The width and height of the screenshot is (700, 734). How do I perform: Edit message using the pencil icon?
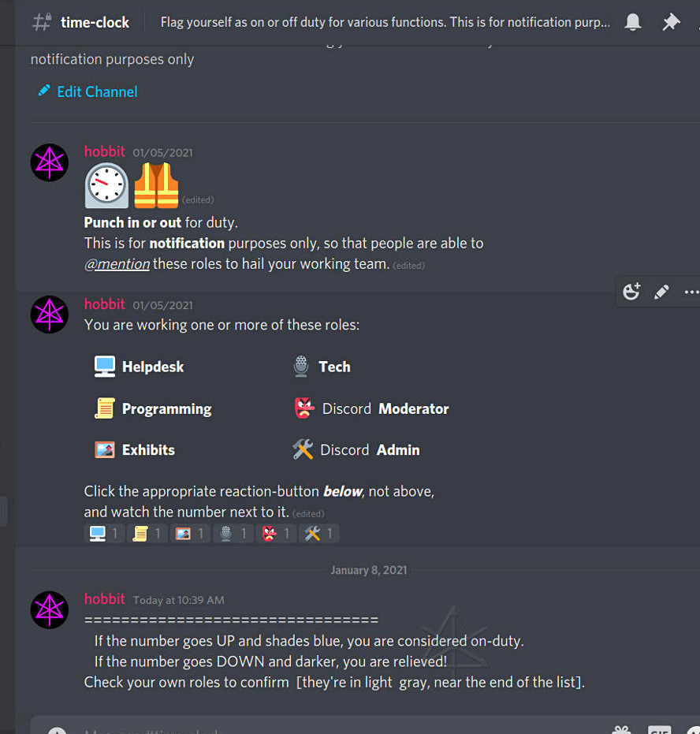coord(661,292)
